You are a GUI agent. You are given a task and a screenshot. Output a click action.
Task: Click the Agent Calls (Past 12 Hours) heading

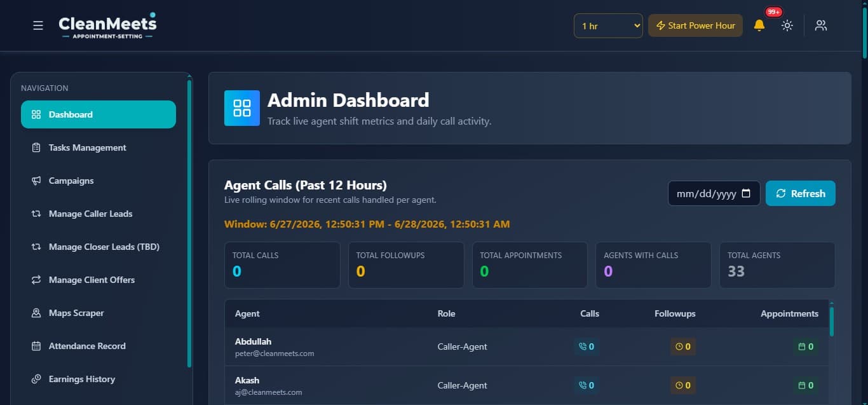(x=306, y=185)
